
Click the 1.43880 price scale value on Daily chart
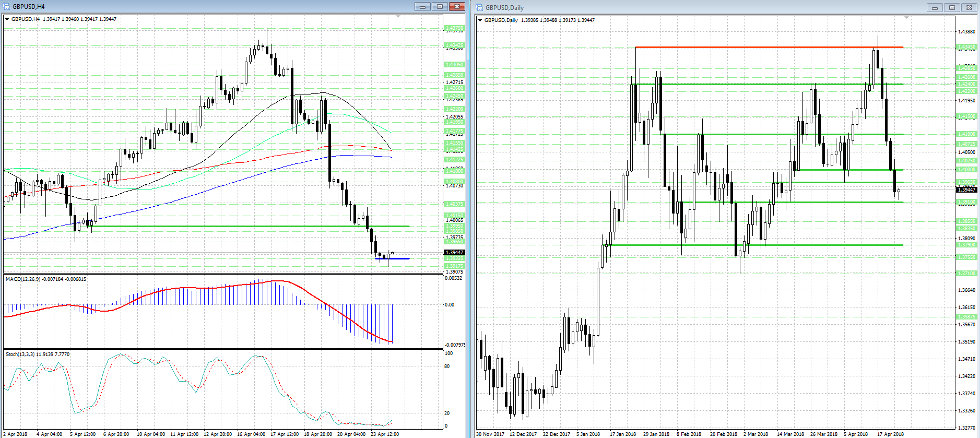click(x=966, y=32)
